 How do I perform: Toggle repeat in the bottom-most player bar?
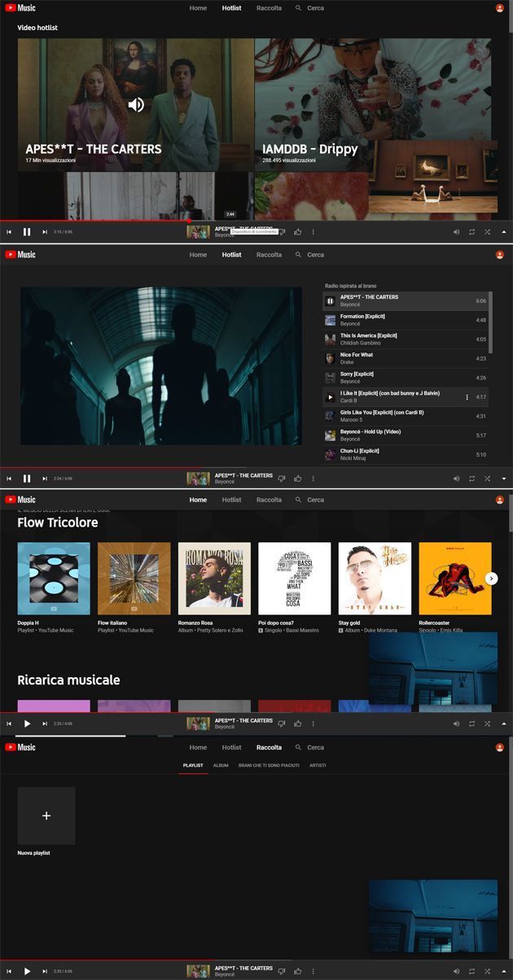pyautogui.click(x=471, y=971)
